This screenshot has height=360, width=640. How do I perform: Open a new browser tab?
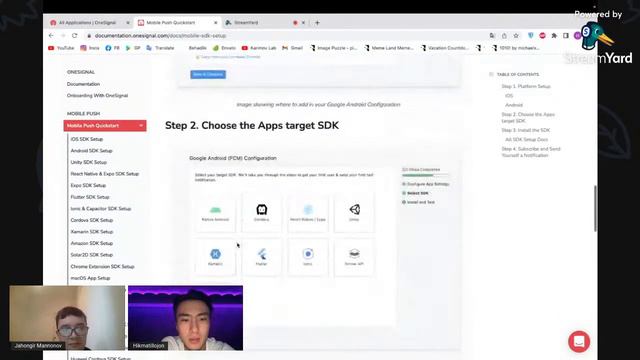pyautogui.click(x=317, y=23)
